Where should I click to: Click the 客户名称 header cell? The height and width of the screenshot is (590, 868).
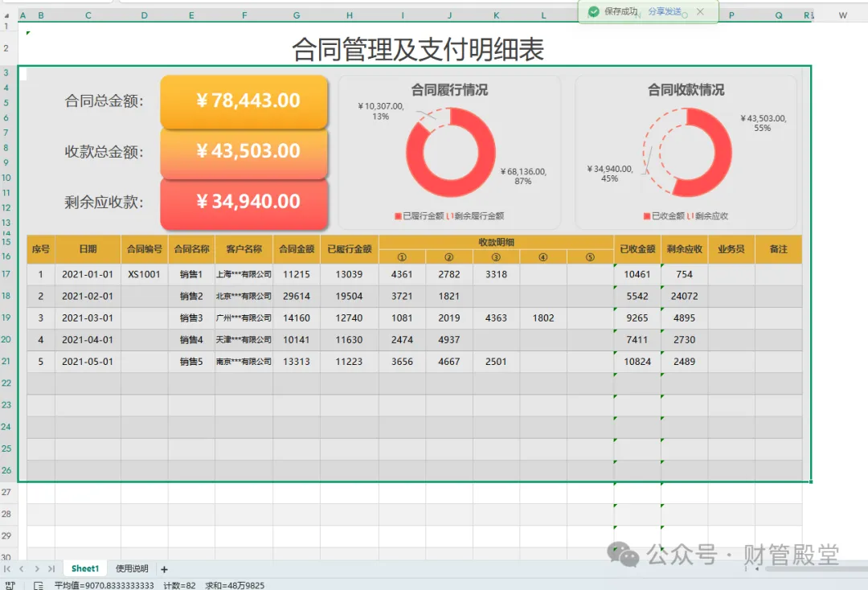click(244, 249)
